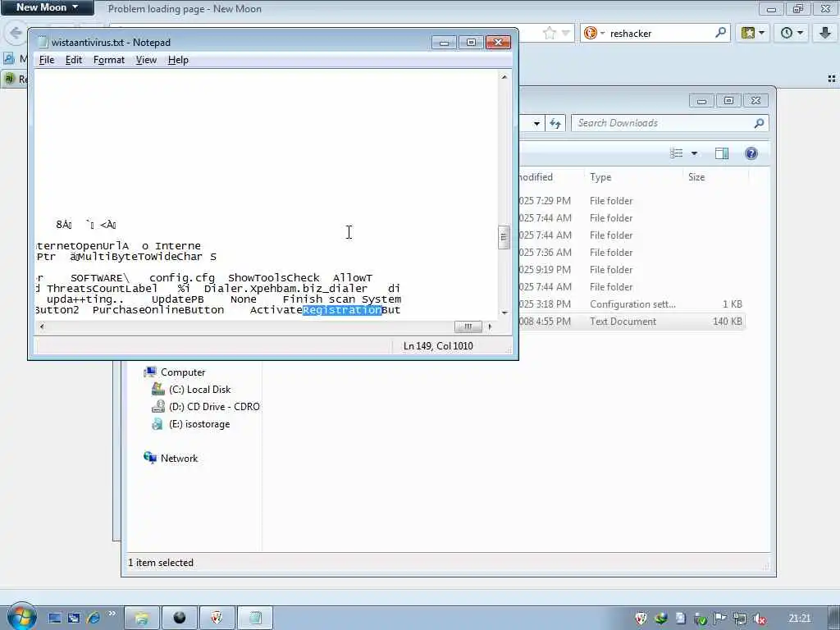Click the highlighted word Registration in Notepad
This screenshot has height=630, width=840.
(342, 310)
